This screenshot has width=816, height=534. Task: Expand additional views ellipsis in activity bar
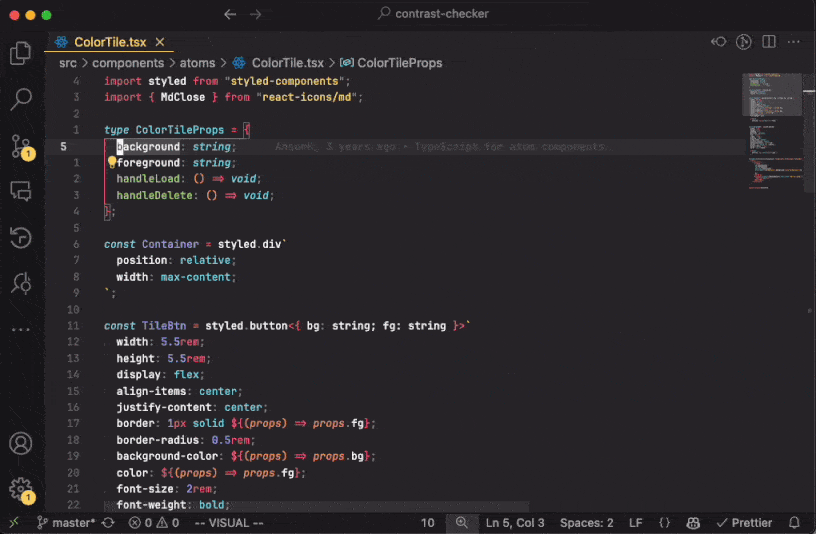[21, 329]
